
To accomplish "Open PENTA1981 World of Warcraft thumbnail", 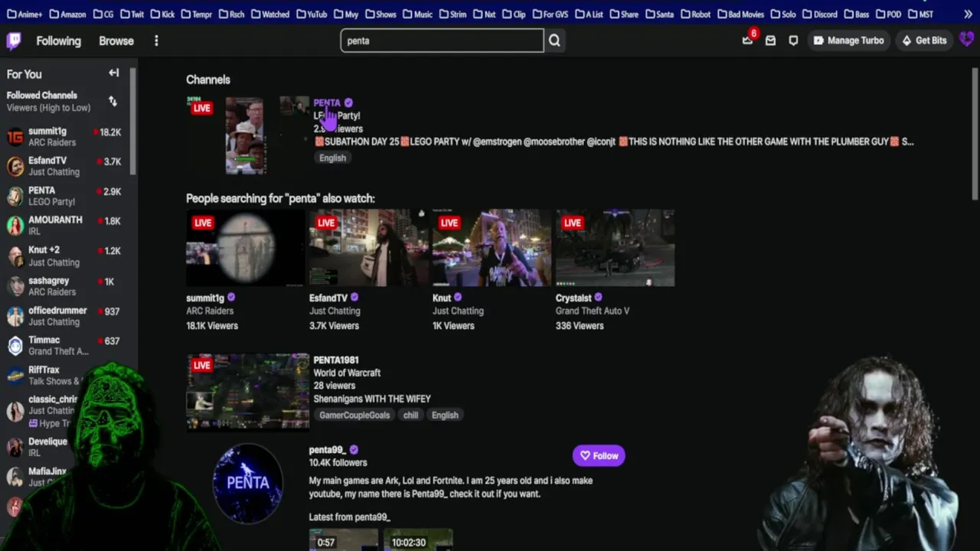I will point(248,391).
